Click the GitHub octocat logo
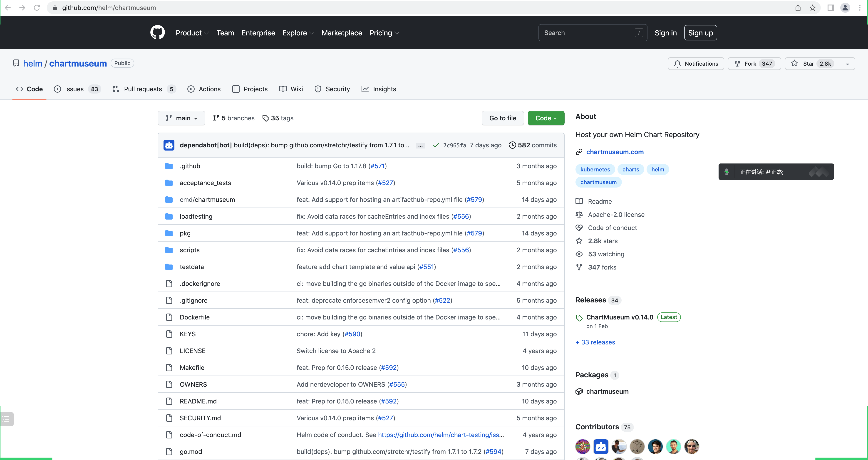 [157, 33]
